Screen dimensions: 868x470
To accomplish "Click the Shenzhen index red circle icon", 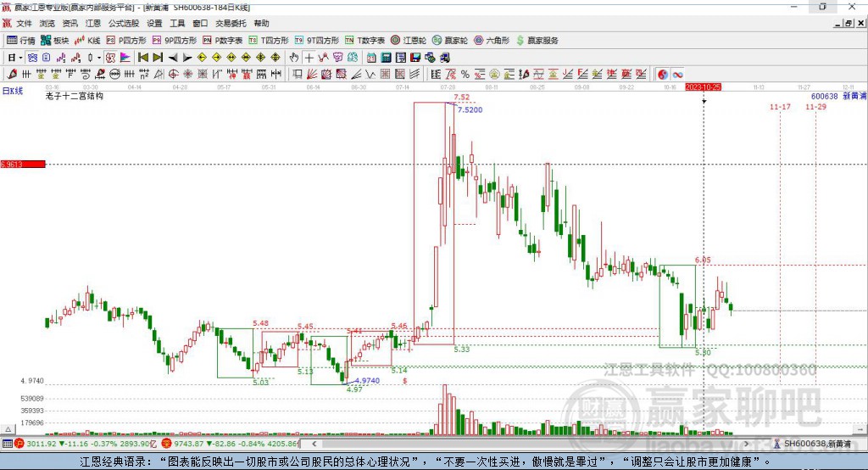I will pyautogui.click(x=167, y=444).
